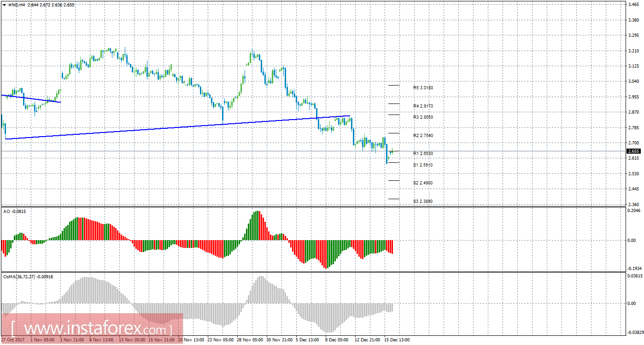Screen dimensions: 644x345
Task: Click the 2.530 price axis value
Action: pos(634,173)
